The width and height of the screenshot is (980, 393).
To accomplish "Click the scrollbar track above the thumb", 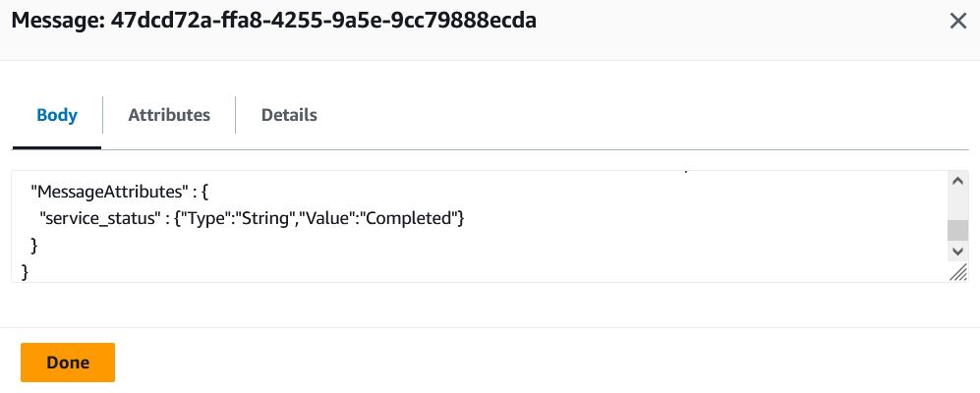I will pyautogui.click(x=956, y=205).
